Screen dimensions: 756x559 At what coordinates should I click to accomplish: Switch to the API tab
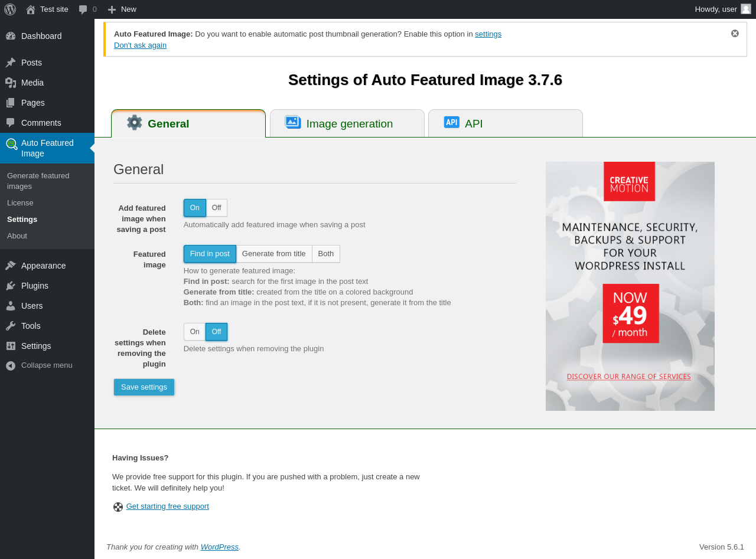[x=506, y=123]
